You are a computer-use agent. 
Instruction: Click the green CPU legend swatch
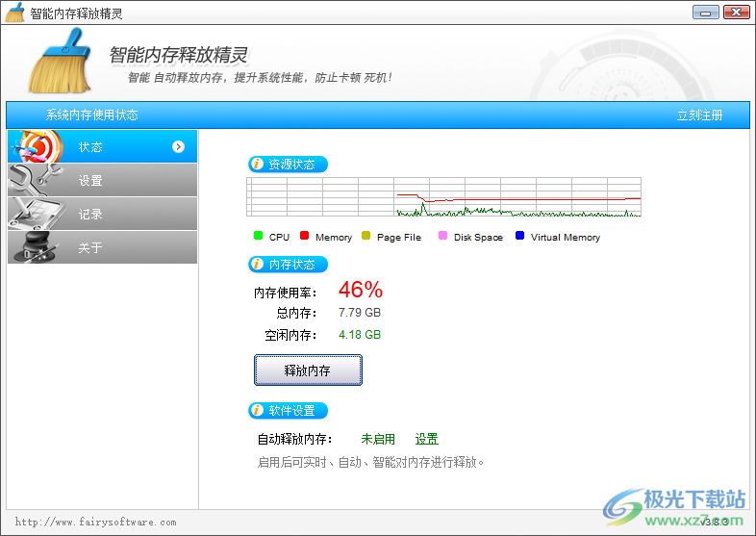pyautogui.click(x=258, y=236)
